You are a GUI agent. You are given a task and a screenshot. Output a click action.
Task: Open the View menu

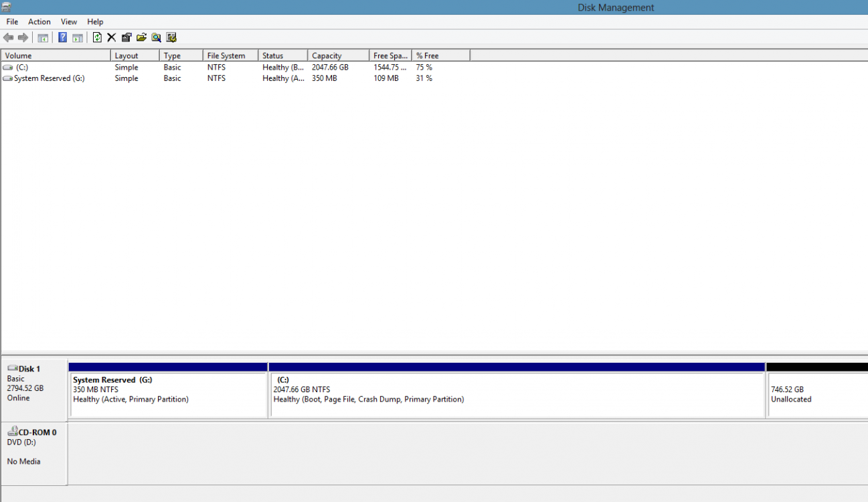click(x=69, y=22)
